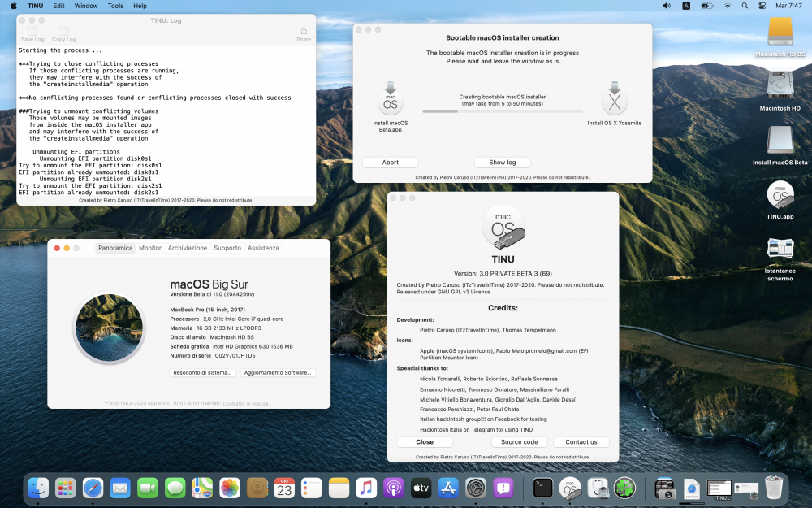
Task: Open the Source code link button
Action: click(x=520, y=442)
